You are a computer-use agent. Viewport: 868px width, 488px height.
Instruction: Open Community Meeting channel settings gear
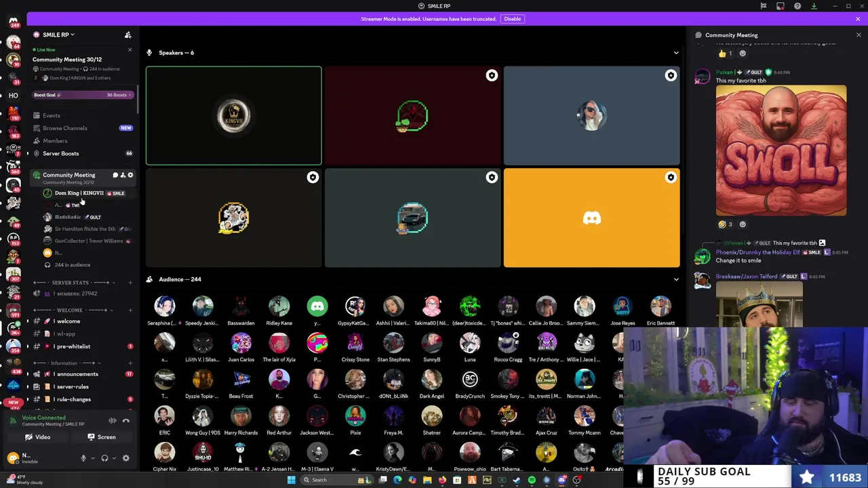(x=130, y=176)
